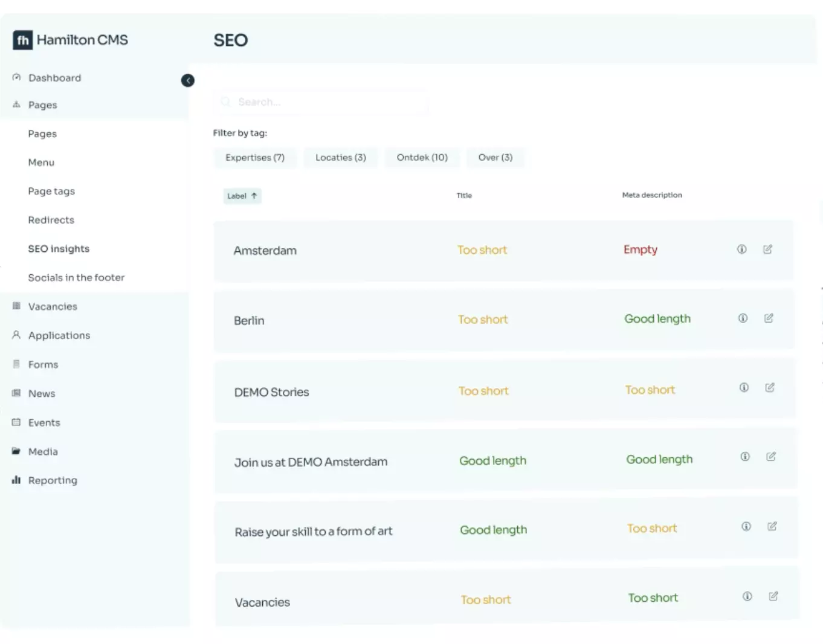The image size is (823, 644).
Task: Toggle the Ontdek (10) tag filter
Action: pyautogui.click(x=422, y=158)
